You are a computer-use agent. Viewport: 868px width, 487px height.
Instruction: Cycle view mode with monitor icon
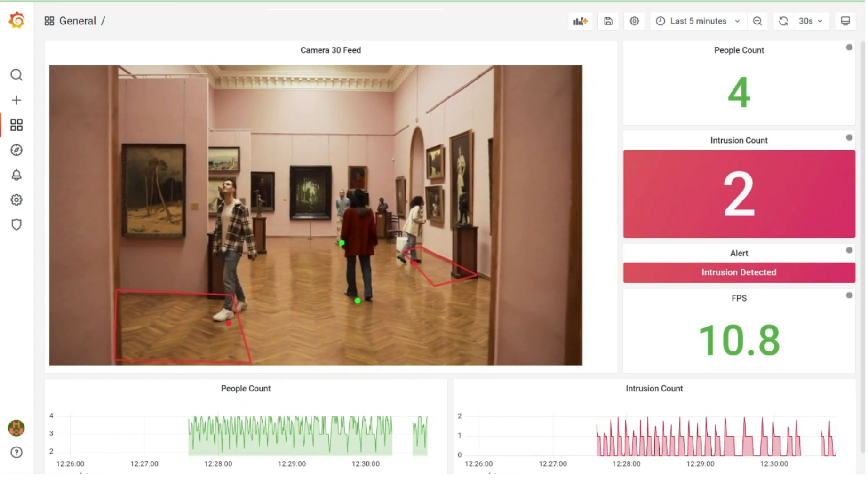[845, 21]
